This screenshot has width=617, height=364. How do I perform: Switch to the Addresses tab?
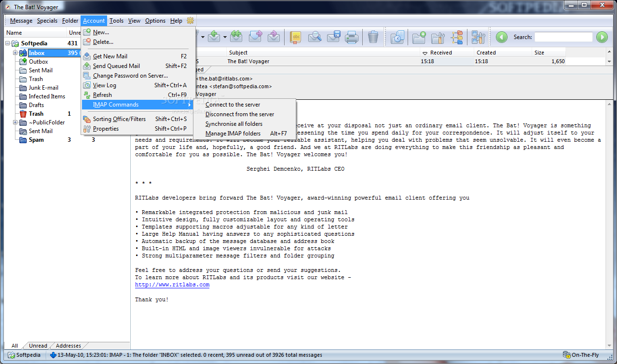pos(69,346)
